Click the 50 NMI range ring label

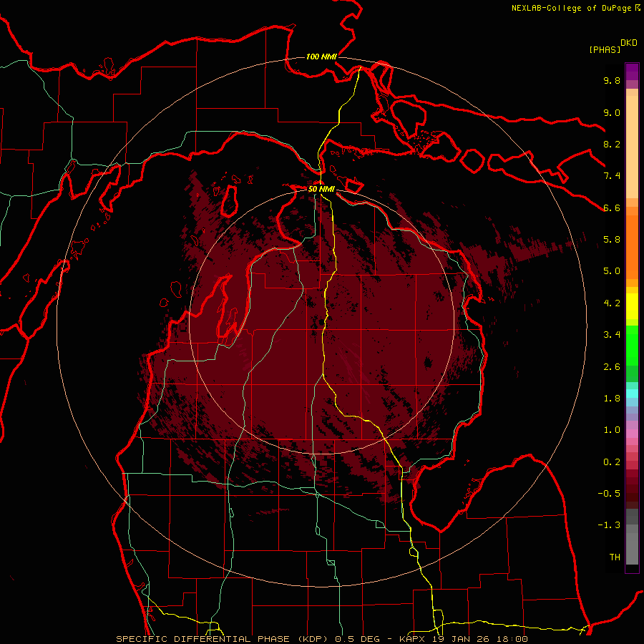tap(321, 190)
